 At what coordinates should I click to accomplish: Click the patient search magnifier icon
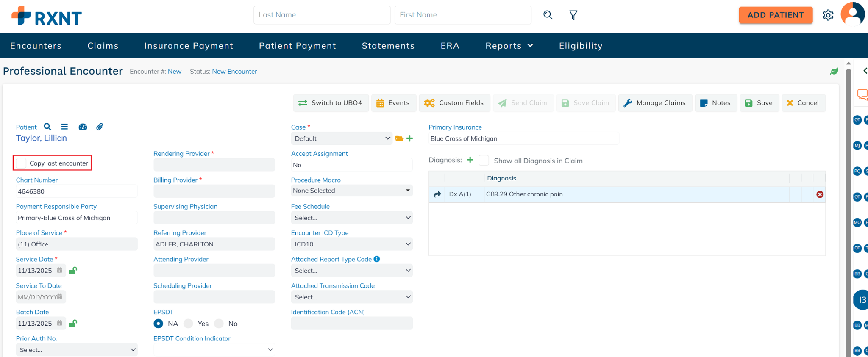(x=47, y=127)
